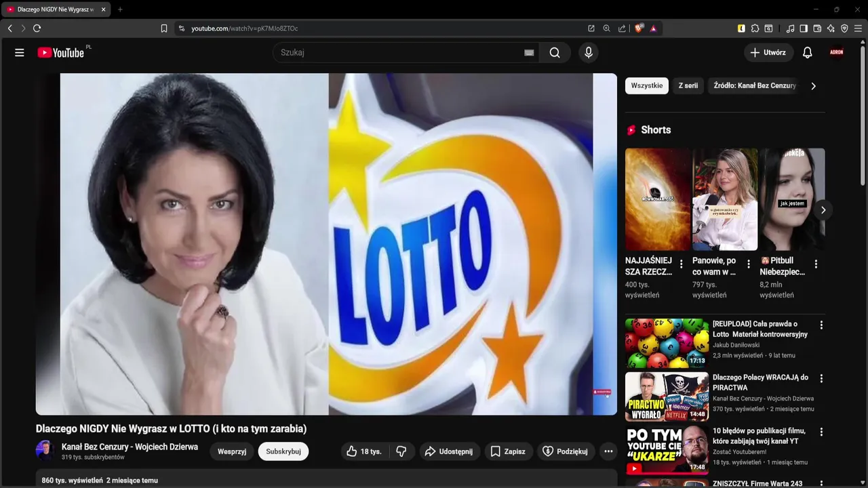
Task: Open the Pitbull Niebezpieczny short thumbnail
Action: [x=792, y=199]
